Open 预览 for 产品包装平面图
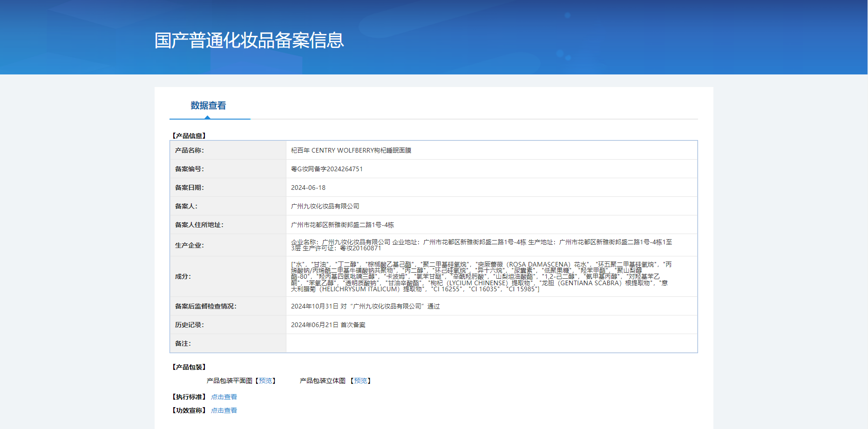 pos(265,381)
